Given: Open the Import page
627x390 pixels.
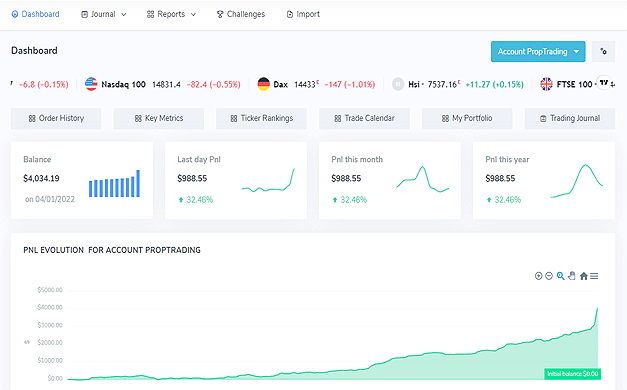Looking at the screenshot, I should [303, 14].
